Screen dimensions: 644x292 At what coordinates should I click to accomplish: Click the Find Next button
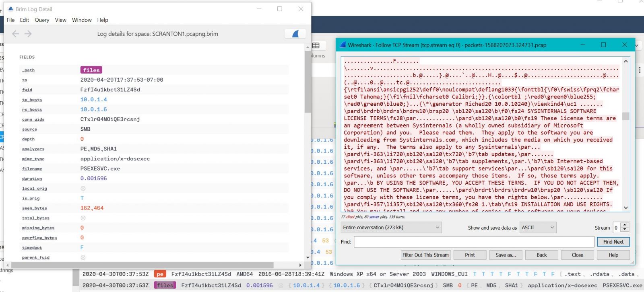click(613, 242)
